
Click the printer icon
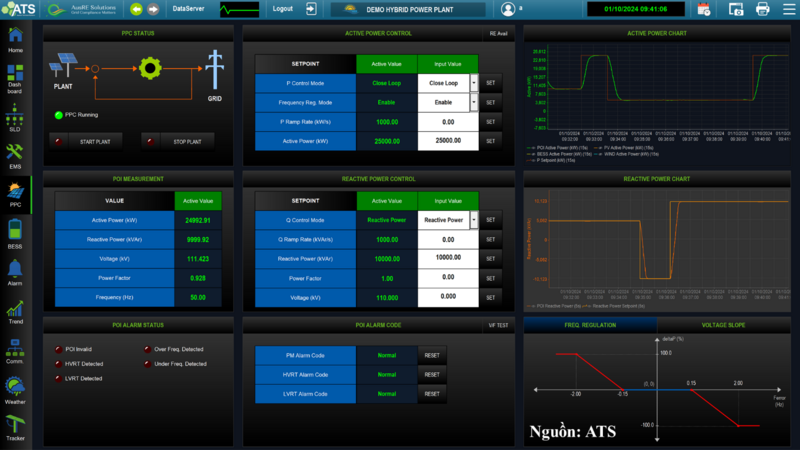click(x=763, y=9)
